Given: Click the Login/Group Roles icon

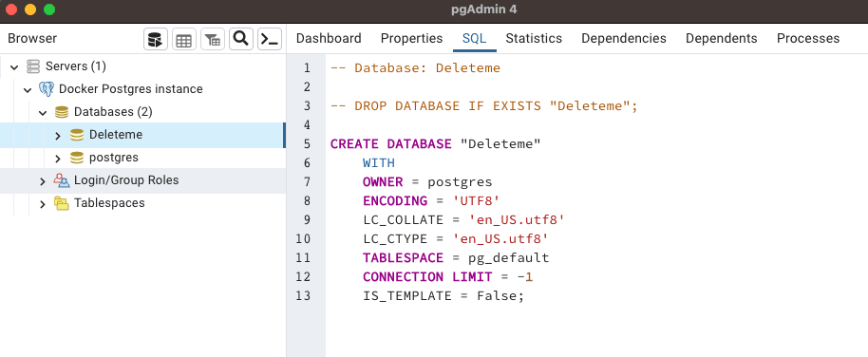Looking at the screenshot, I should pyautogui.click(x=62, y=180).
